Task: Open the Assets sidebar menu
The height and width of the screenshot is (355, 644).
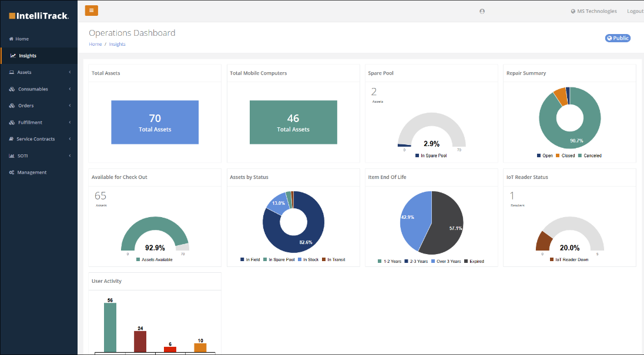Action: click(39, 72)
